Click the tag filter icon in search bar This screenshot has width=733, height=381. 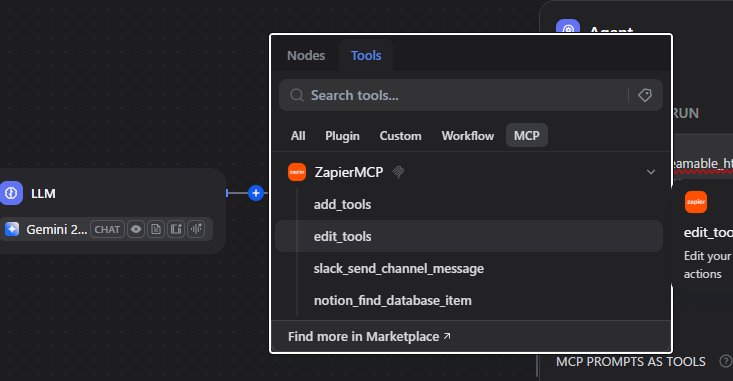tap(645, 95)
